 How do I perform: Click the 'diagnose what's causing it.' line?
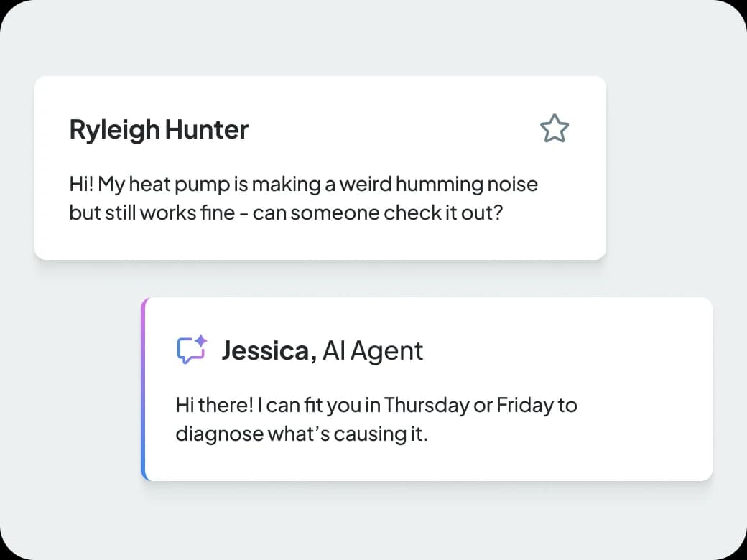302,434
